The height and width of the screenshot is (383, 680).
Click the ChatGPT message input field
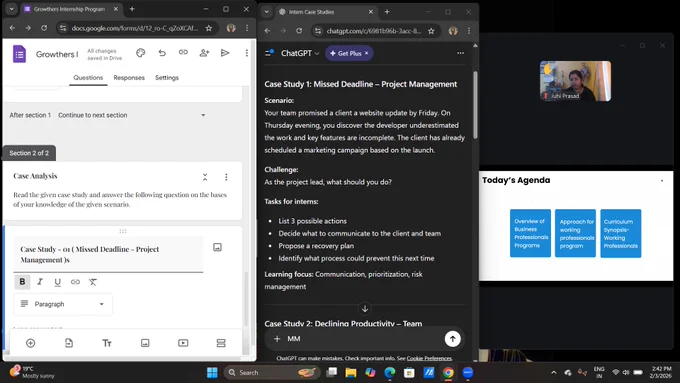(x=364, y=339)
